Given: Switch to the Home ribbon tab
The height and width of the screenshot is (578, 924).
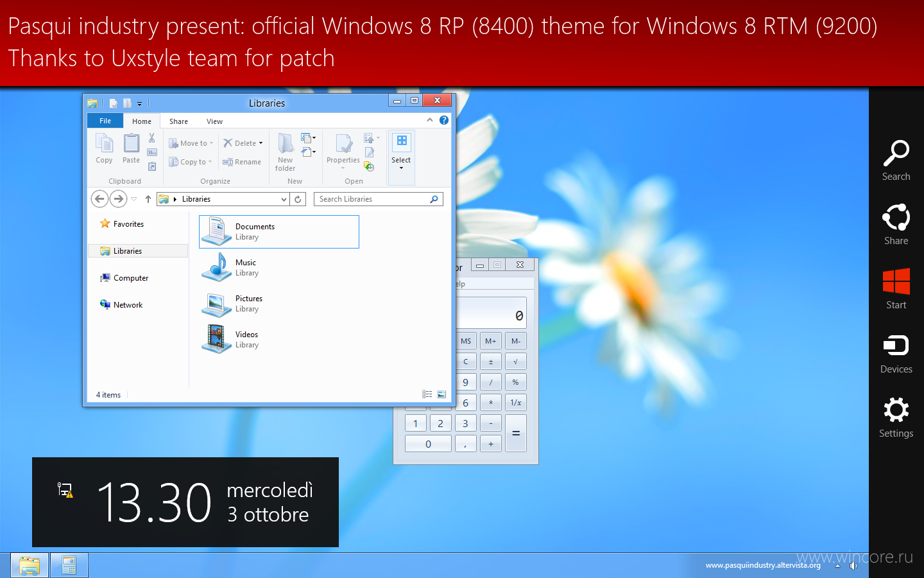Looking at the screenshot, I should (x=142, y=121).
